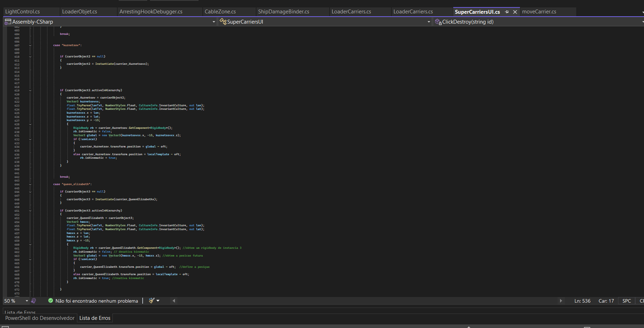Viewport: 644px width, 328px height.
Task: Click the code line case "queen_elizabeth":
Action: point(72,184)
